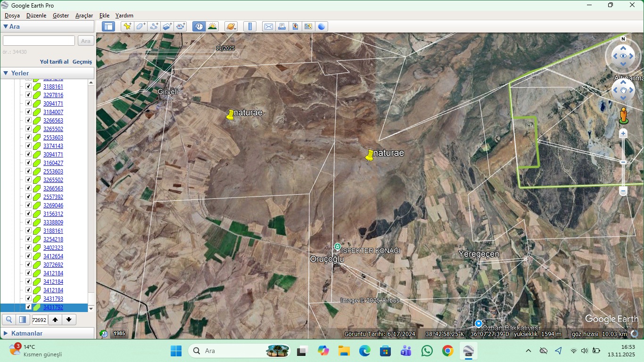Open the Yardım menu

(x=124, y=16)
